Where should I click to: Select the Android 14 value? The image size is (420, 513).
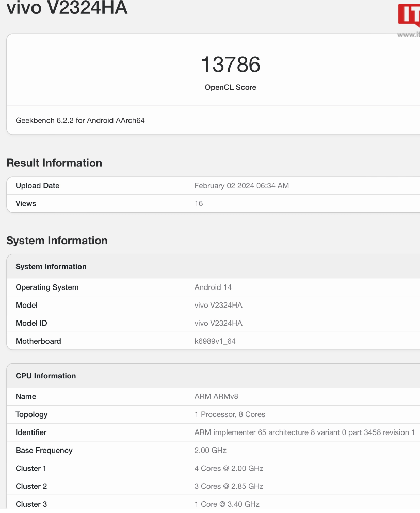point(213,287)
